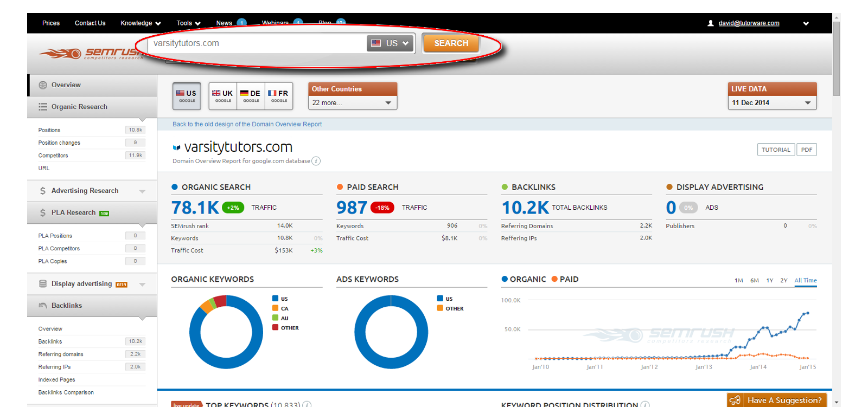Open Backlinks Comparison in sidebar

pyautogui.click(x=66, y=392)
